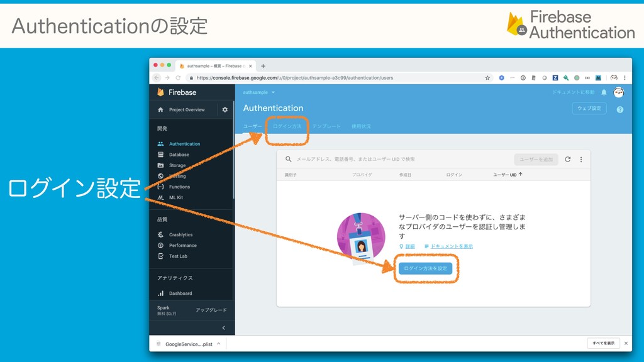This screenshot has width=644, height=362.
Task: Go back in the browser
Action: tap(157, 77)
